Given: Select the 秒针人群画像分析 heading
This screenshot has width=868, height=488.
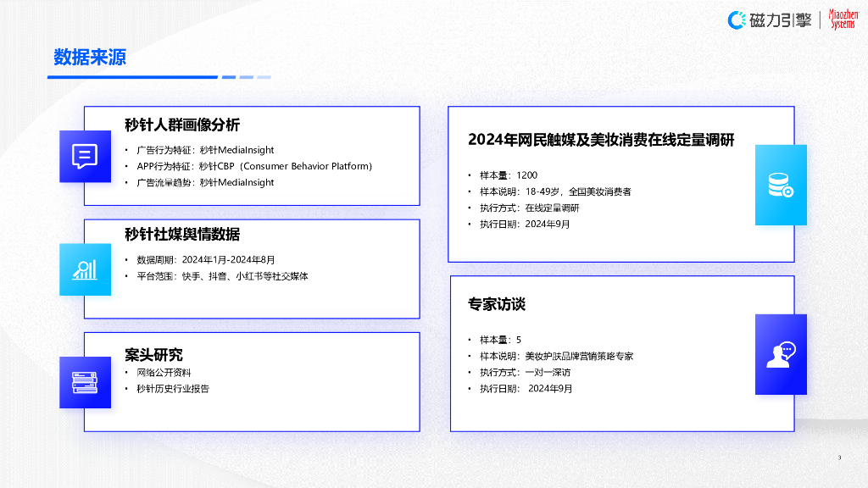Looking at the screenshot, I should pos(182,125).
